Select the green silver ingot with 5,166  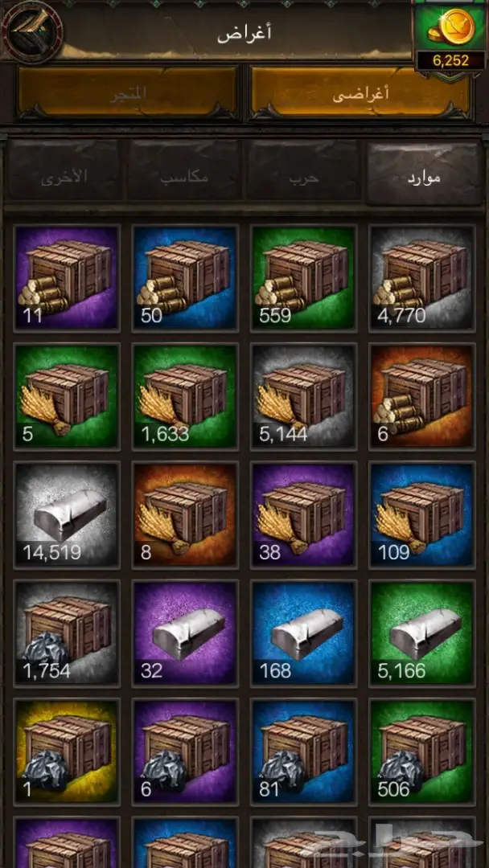[422, 633]
